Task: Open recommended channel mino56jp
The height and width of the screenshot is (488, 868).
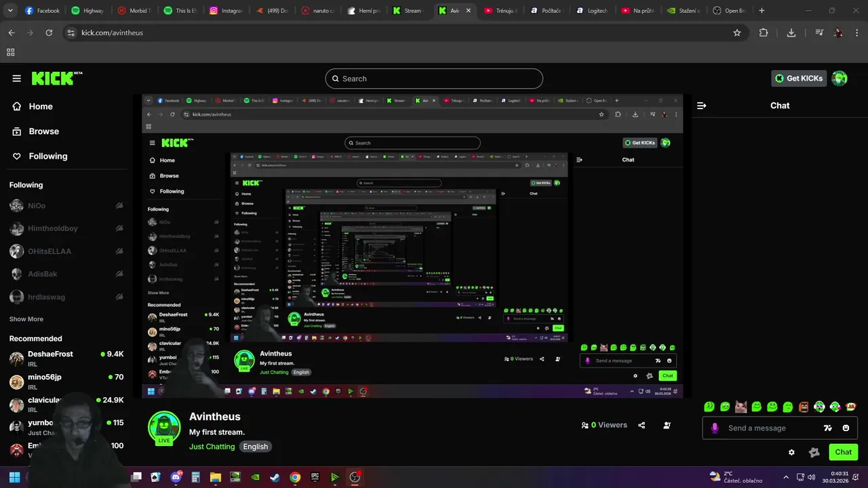Action: click(66, 382)
